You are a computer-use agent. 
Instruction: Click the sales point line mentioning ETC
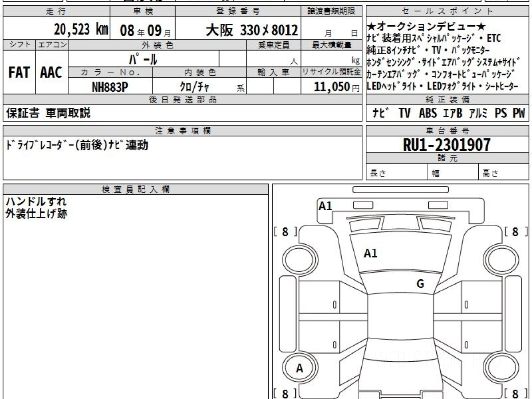tap(434, 38)
